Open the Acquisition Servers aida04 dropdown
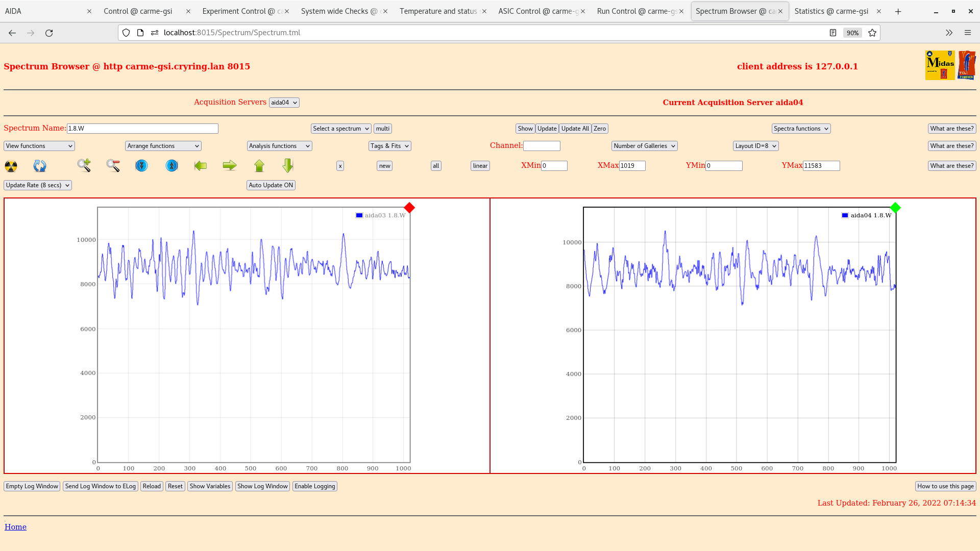 (284, 103)
